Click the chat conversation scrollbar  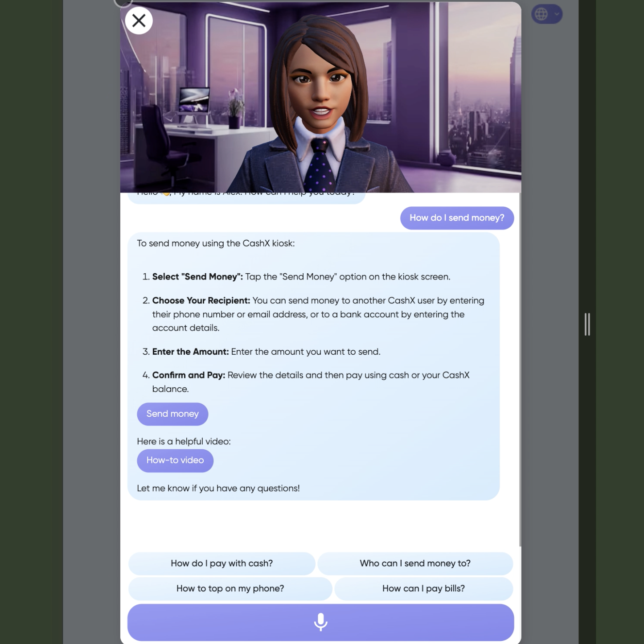[x=520, y=370]
